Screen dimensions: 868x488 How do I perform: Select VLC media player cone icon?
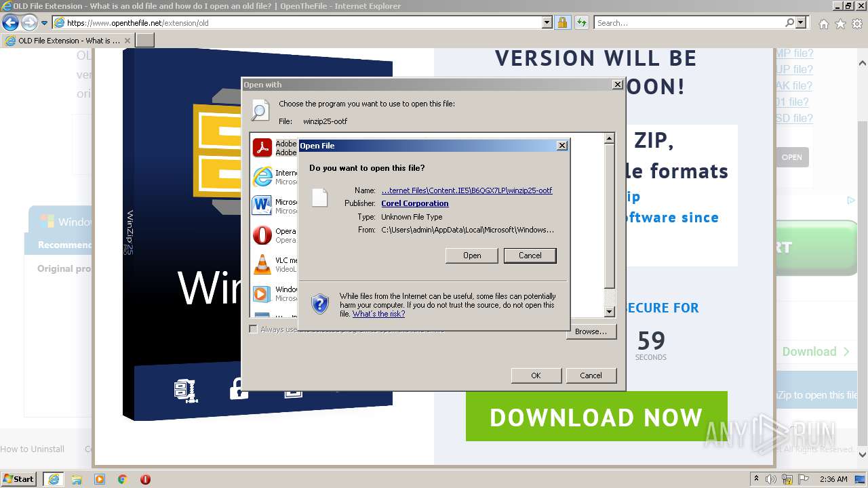click(262, 264)
